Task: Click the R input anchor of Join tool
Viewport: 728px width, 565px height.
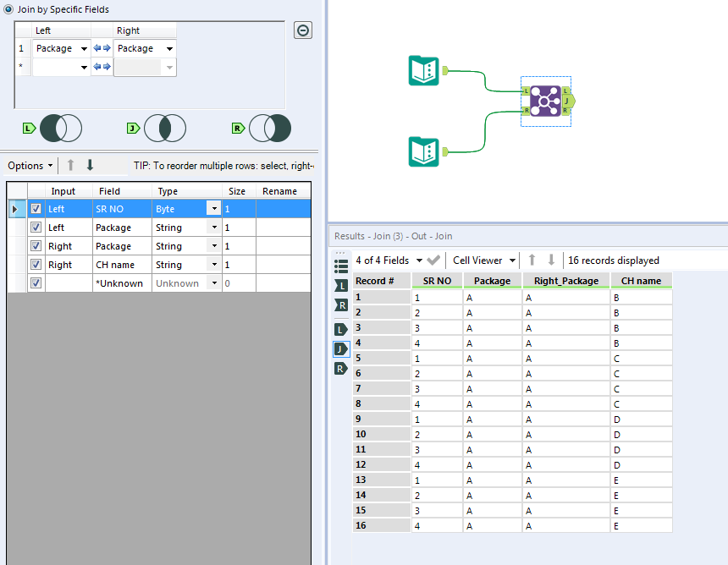Action: (x=526, y=111)
